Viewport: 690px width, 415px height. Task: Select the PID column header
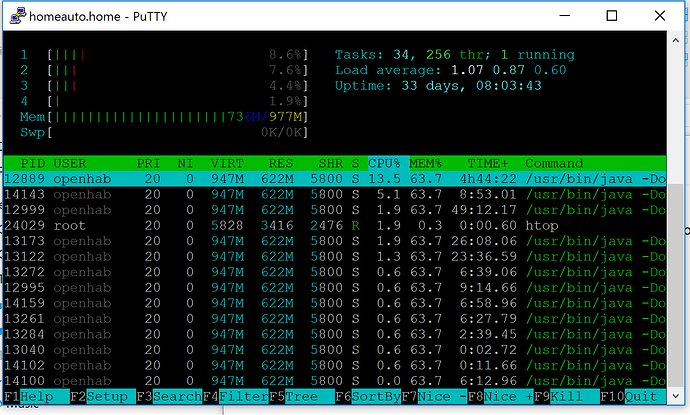click(31, 162)
